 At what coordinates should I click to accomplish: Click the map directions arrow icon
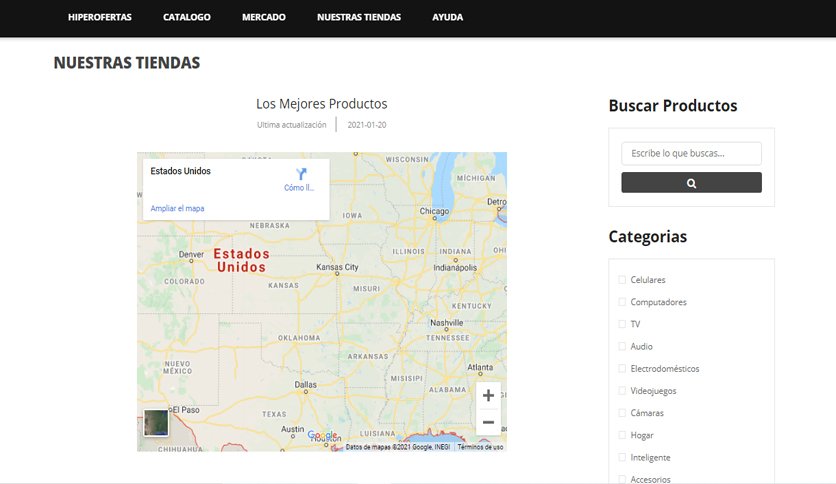(301, 174)
